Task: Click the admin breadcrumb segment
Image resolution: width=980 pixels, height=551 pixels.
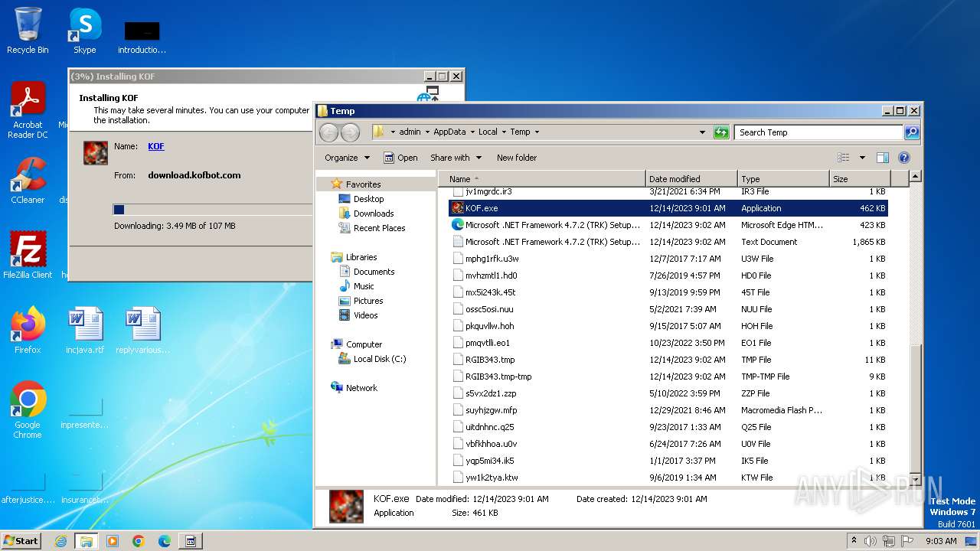Action: (x=410, y=132)
